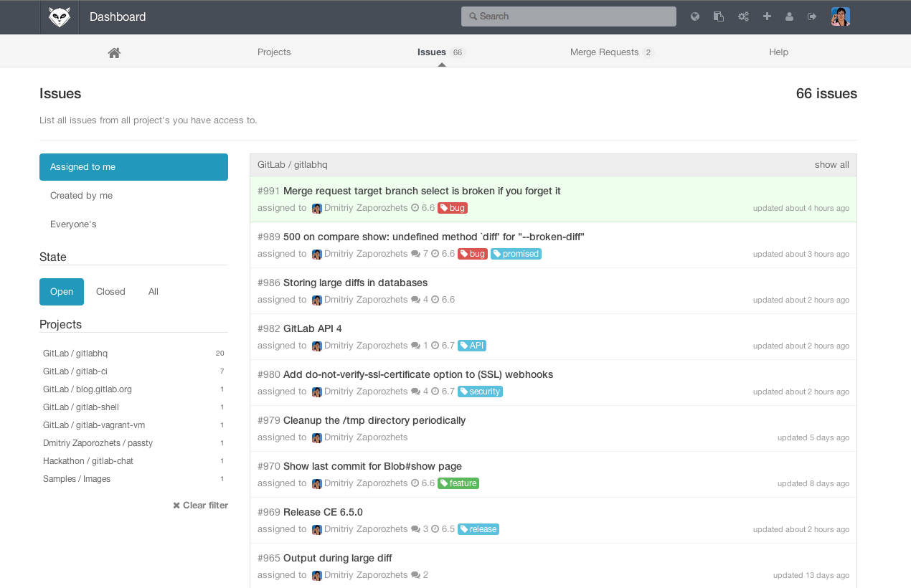Filter by GitLab / gitlab-ci project

click(75, 371)
